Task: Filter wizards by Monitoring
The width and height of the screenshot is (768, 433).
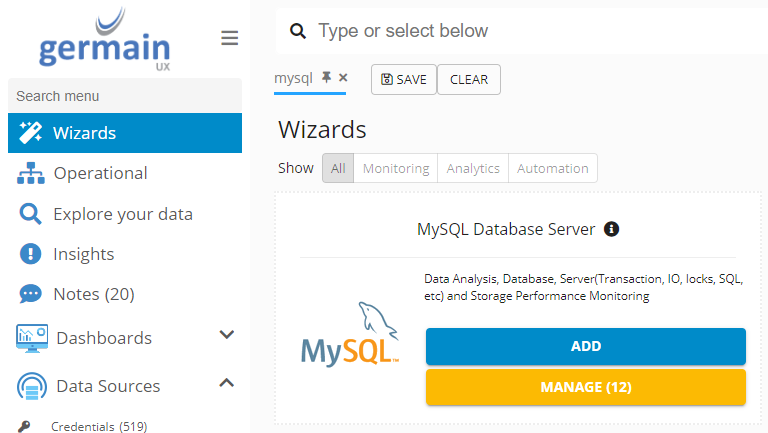Action: (x=396, y=168)
